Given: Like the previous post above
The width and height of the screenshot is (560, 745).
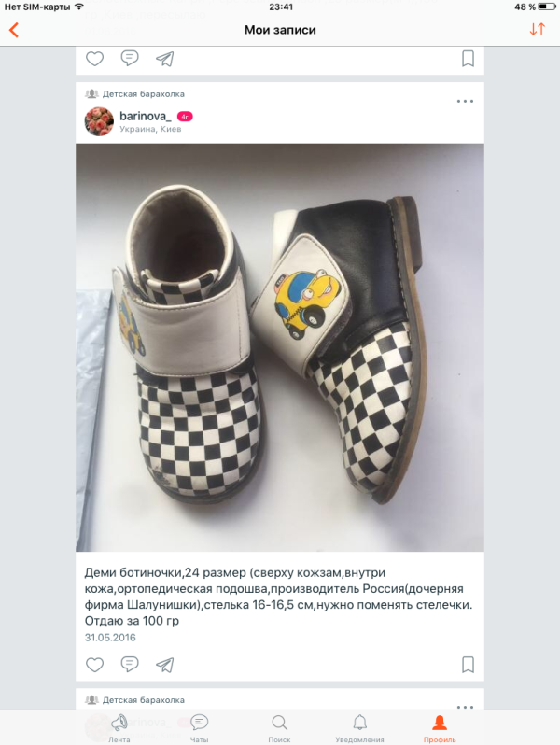Looking at the screenshot, I should (x=94, y=59).
